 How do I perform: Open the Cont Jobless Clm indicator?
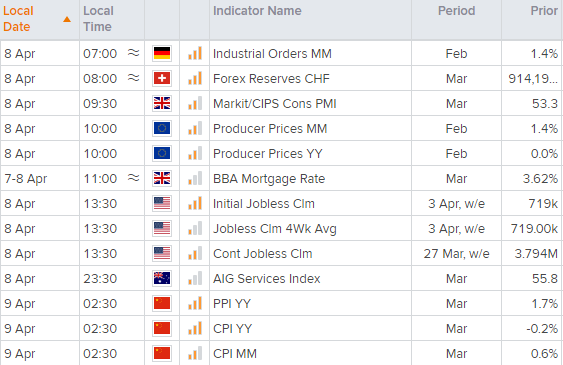(x=262, y=253)
